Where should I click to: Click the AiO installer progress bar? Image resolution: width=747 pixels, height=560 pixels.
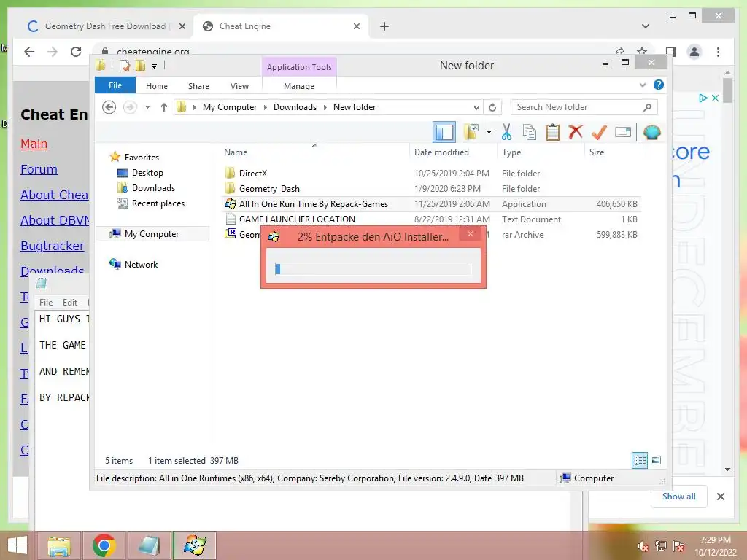click(373, 269)
